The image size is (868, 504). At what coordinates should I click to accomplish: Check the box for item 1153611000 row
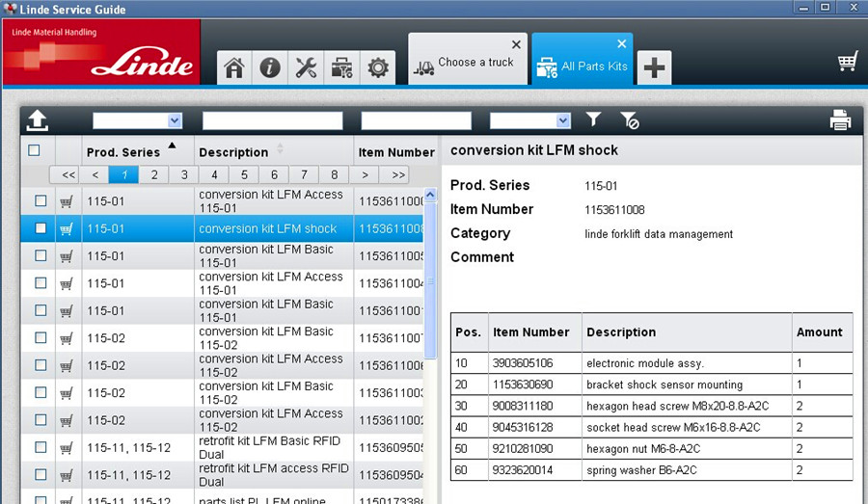[41, 200]
